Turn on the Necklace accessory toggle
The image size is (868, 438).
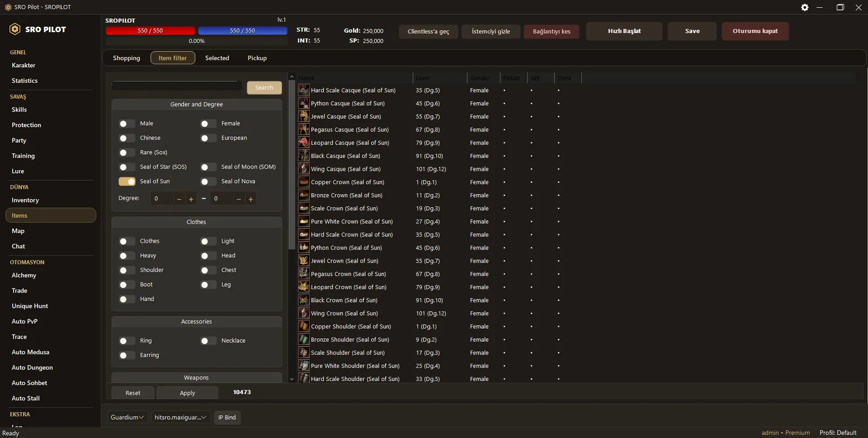click(x=208, y=341)
